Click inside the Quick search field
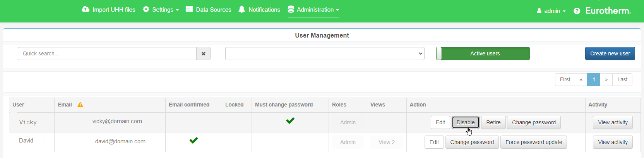The image size is (644, 158). click(x=107, y=53)
